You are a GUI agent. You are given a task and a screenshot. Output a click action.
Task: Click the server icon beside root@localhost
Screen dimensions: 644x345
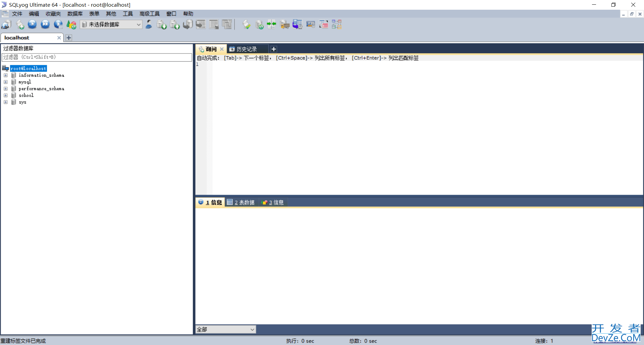click(x=5, y=68)
